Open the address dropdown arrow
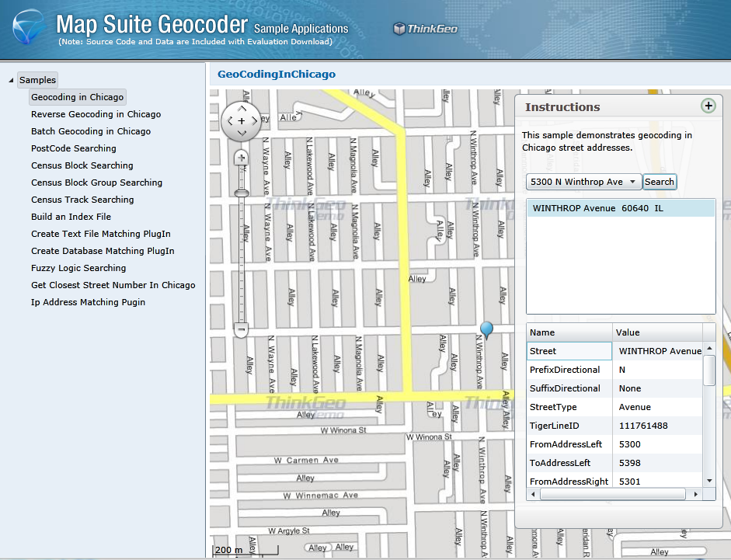This screenshot has height=560, width=731. [632, 182]
